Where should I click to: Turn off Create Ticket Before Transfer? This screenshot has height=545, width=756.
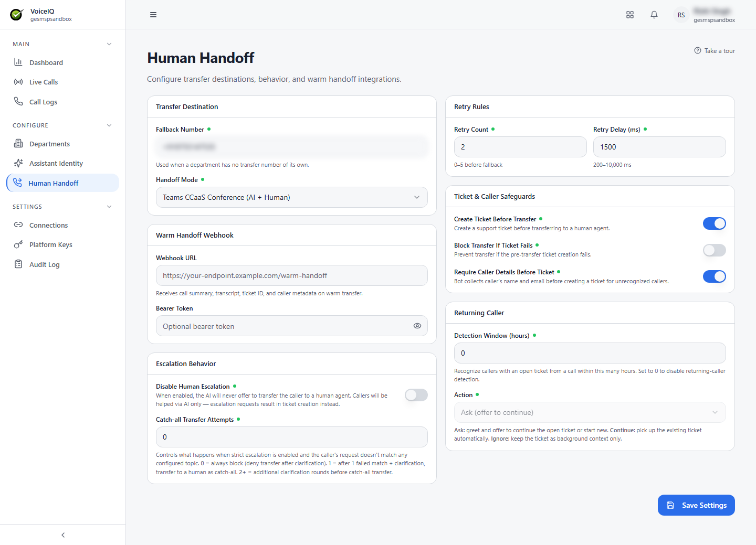(715, 223)
